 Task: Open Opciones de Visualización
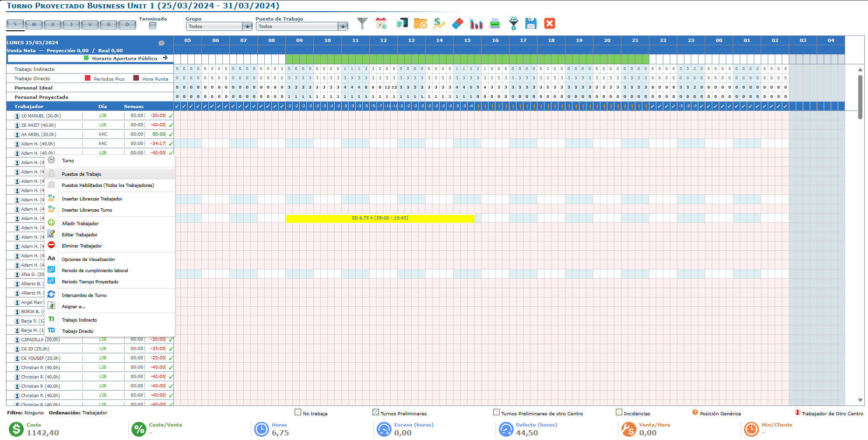(110, 260)
